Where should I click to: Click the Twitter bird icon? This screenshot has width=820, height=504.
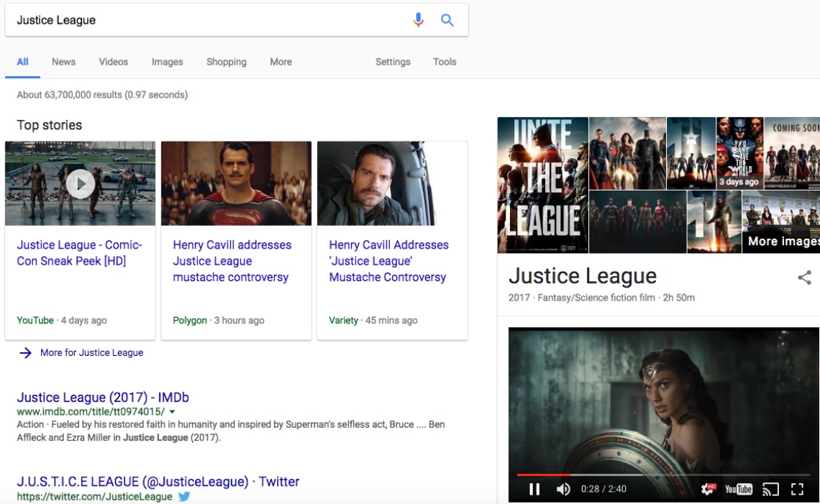[184, 496]
